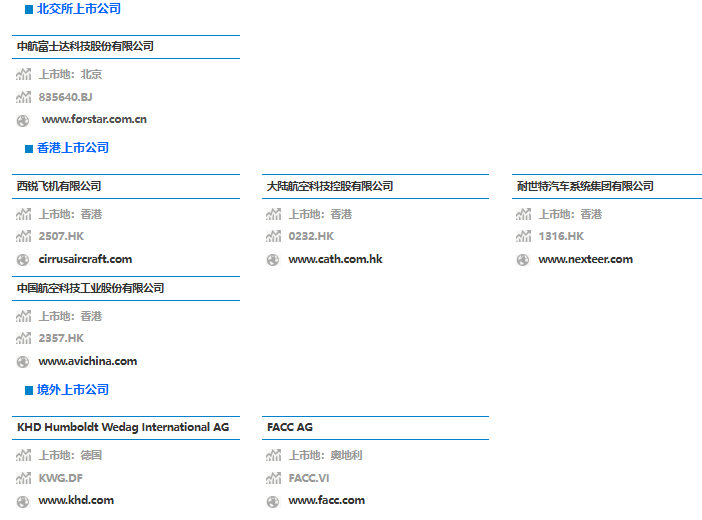Click globe icon next to www.nexteer.com
Screen dimensions: 702x520
[x=523, y=260]
